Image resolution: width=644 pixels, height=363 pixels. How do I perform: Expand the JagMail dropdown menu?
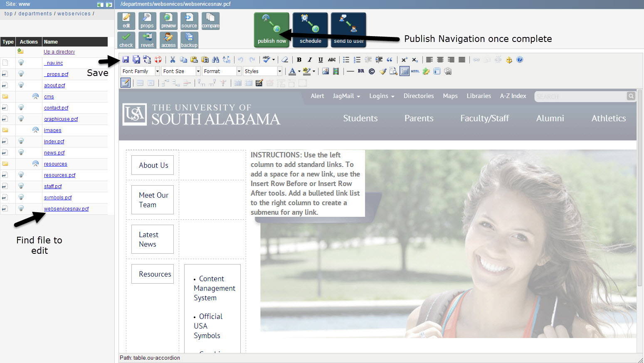click(346, 96)
